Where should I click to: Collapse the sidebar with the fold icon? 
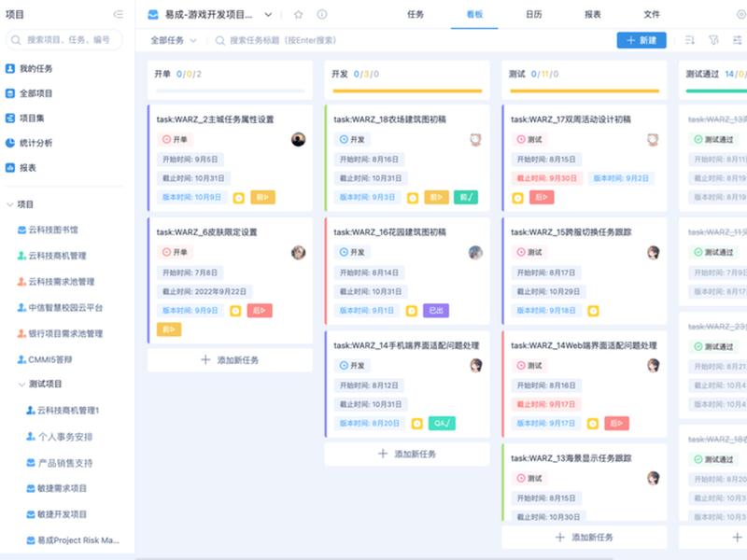point(119,14)
